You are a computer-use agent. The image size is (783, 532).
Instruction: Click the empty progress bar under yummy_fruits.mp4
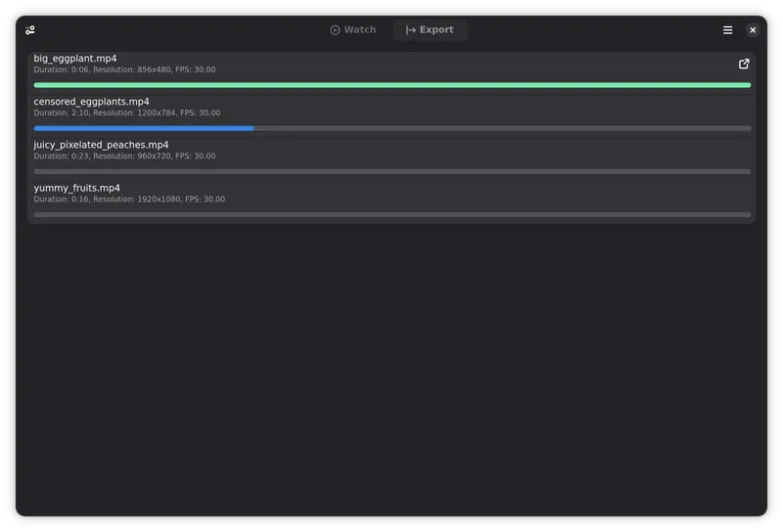391,214
